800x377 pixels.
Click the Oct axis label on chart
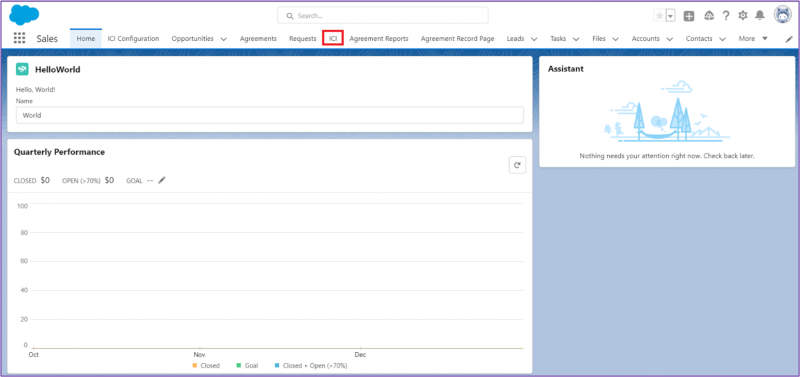click(34, 355)
